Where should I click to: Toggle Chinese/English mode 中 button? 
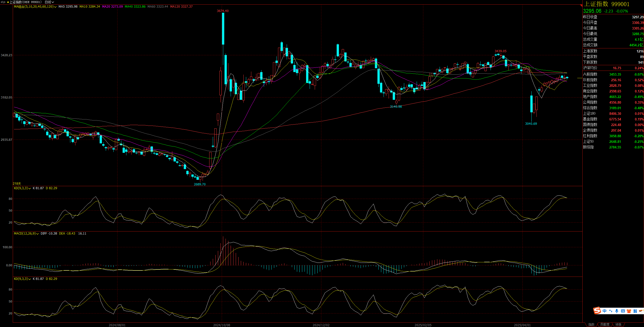pos(604,311)
